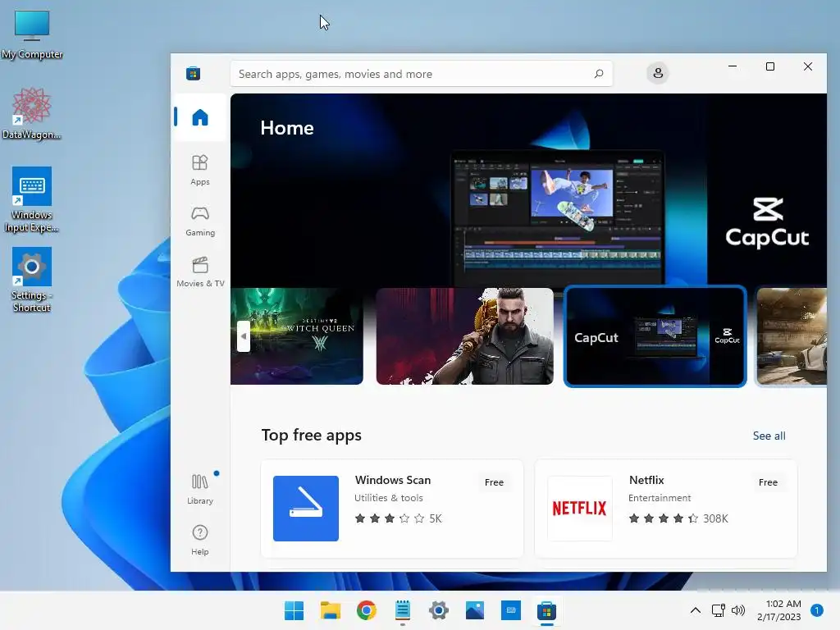Open the Netflix app icon
Image resolution: width=840 pixels, height=630 pixels.
pyautogui.click(x=580, y=509)
